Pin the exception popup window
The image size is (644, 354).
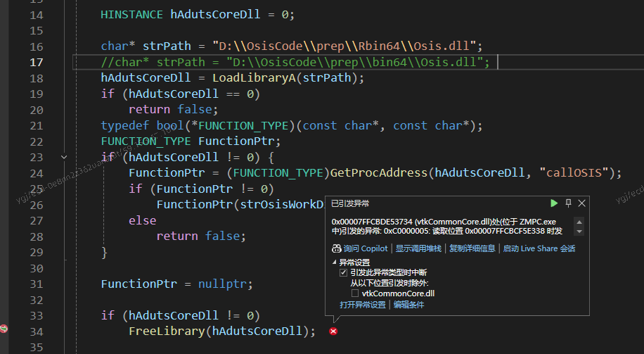click(568, 203)
